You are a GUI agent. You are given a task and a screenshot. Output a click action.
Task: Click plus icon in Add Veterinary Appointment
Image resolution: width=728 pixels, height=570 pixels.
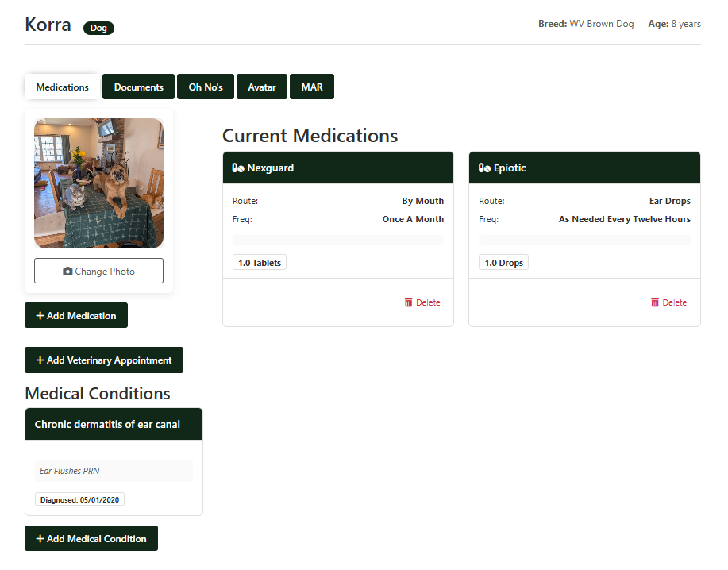pyautogui.click(x=40, y=360)
